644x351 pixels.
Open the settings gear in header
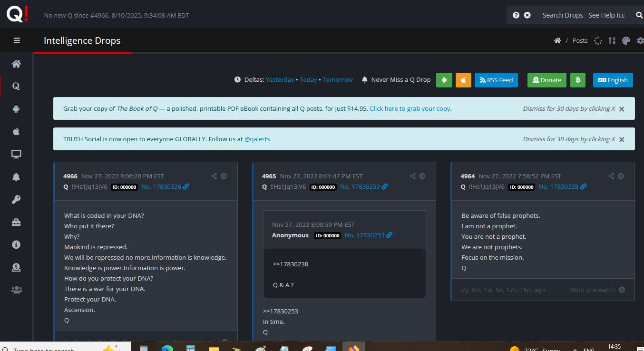(x=640, y=41)
